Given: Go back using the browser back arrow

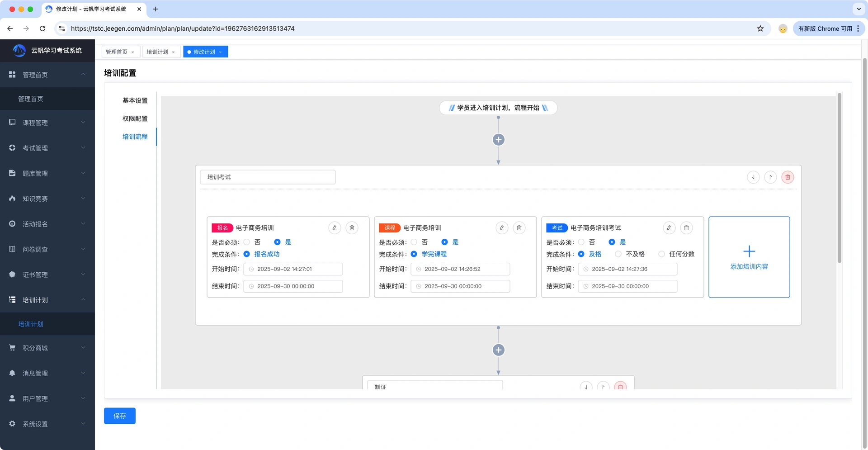Looking at the screenshot, I should (10, 28).
